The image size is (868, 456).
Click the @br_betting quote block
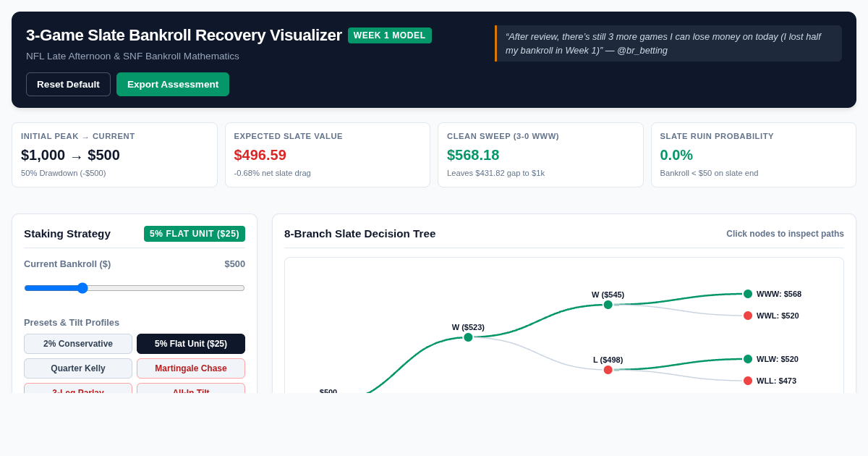668,43
